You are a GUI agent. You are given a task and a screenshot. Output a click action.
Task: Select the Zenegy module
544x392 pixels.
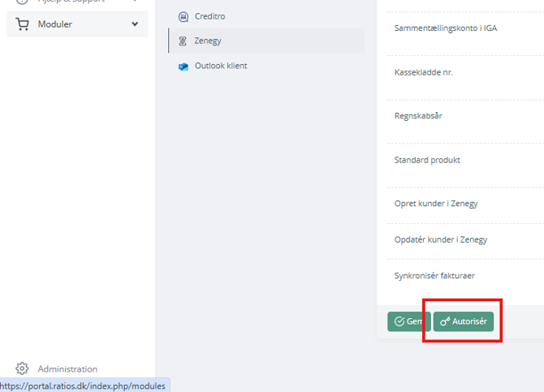[208, 41]
